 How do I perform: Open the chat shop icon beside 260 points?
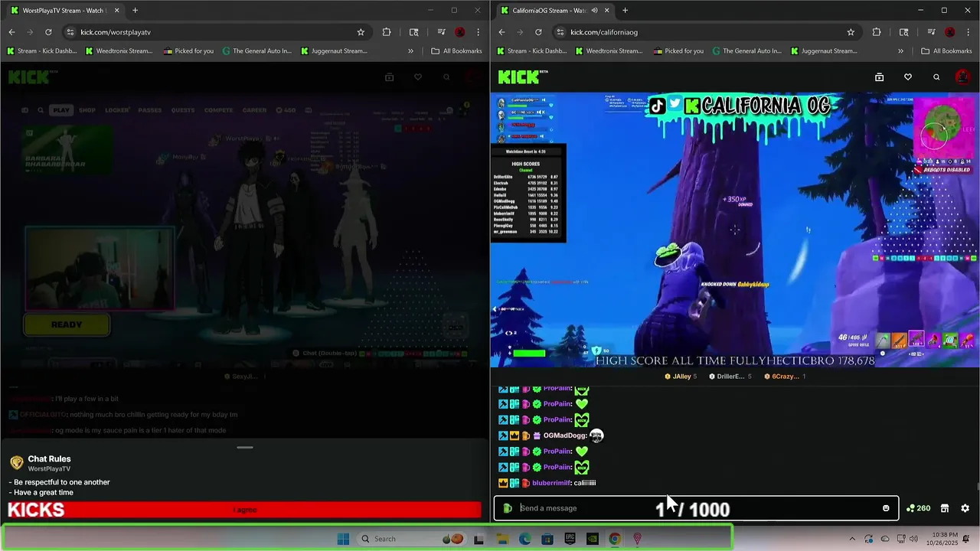pyautogui.click(x=944, y=508)
